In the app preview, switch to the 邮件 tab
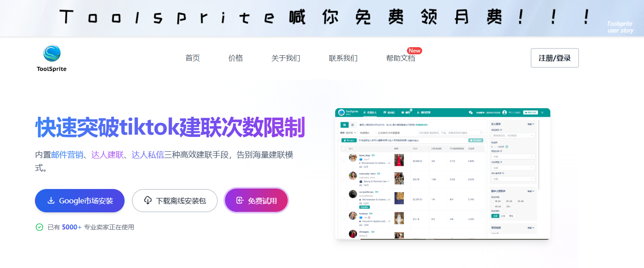The height and width of the screenshot is (268, 644). click(406, 112)
